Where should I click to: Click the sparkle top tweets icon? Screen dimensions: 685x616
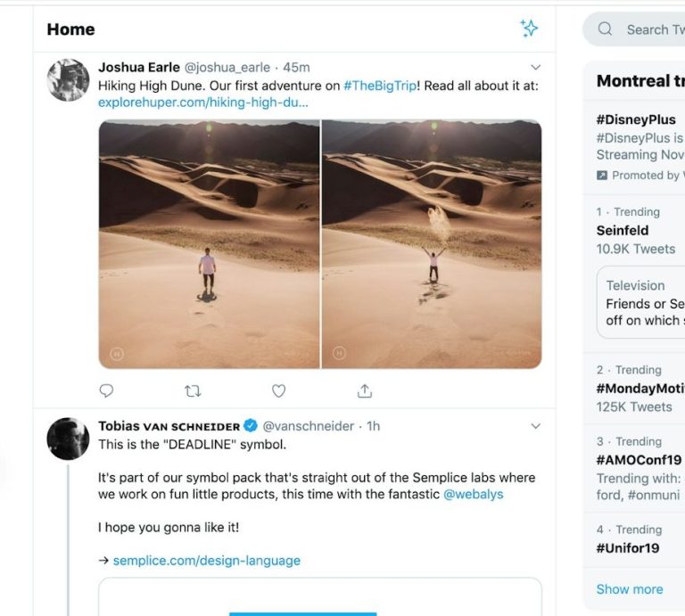tap(529, 29)
